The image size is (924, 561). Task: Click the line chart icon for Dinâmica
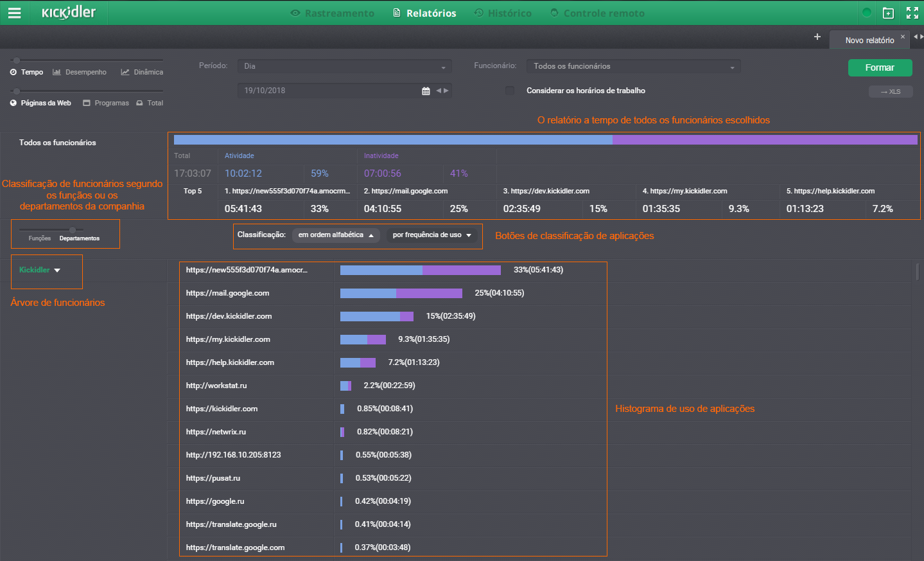pos(125,72)
